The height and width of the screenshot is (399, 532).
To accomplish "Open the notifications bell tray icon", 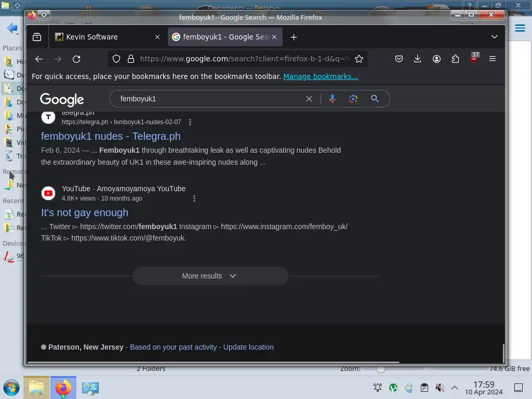I will click(378, 388).
